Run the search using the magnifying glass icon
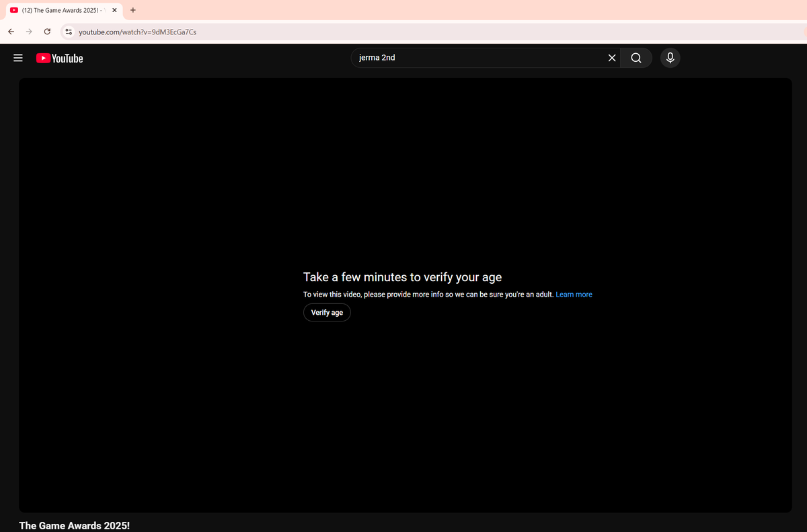Screen dimensions: 807x532 636,58
